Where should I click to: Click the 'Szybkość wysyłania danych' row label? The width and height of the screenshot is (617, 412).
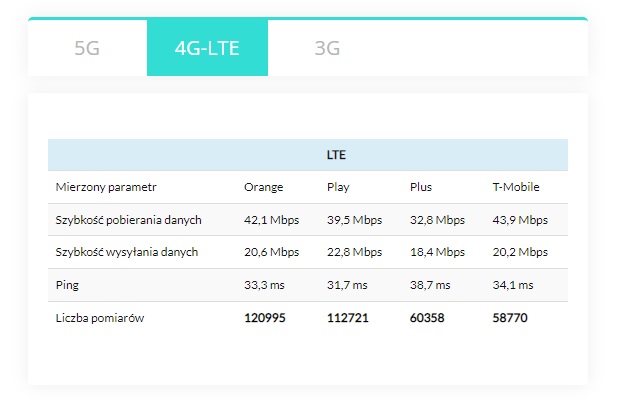pyautogui.click(x=127, y=252)
